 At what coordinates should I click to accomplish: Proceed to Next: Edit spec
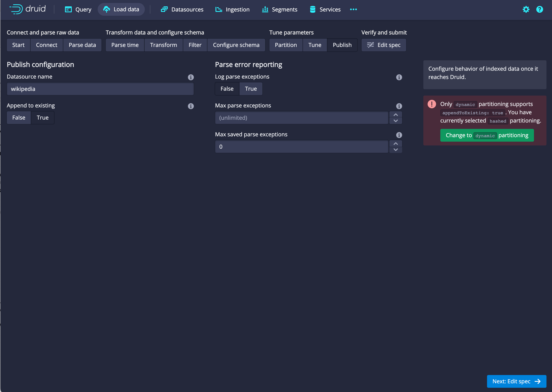coord(516,381)
